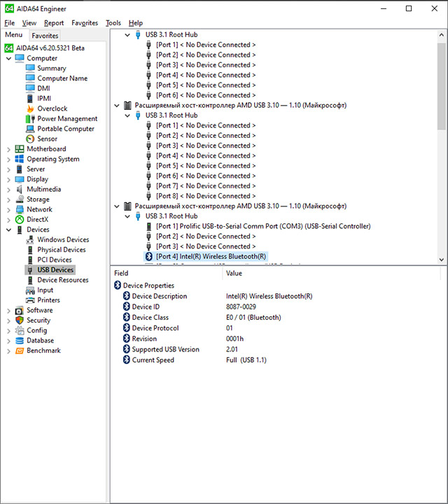Click the device list scroll-down arrow
448x504 pixels.
click(442, 260)
